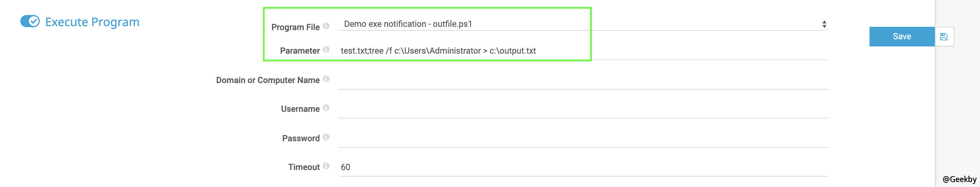The image size is (980, 187).
Task: Click the floppy disk save icon
Action: coord(944,37)
